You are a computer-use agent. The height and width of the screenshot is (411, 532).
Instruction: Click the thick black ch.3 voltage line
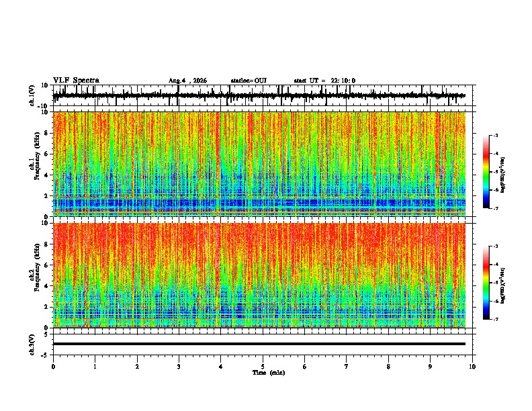(259, 344)
